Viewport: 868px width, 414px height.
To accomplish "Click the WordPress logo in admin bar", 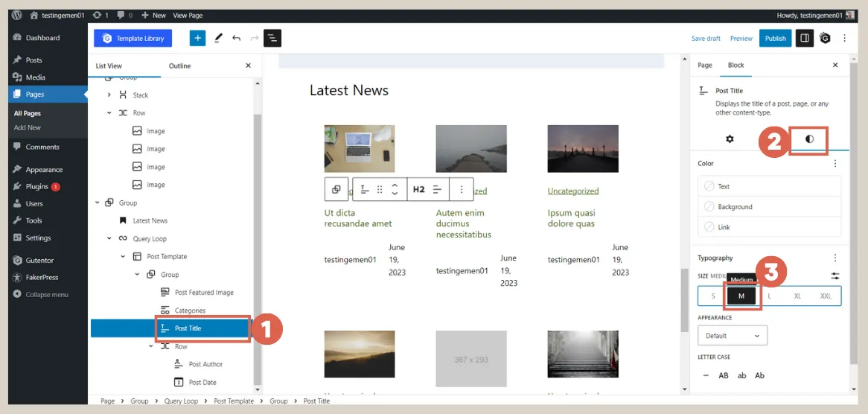I will tap(16, 16).
